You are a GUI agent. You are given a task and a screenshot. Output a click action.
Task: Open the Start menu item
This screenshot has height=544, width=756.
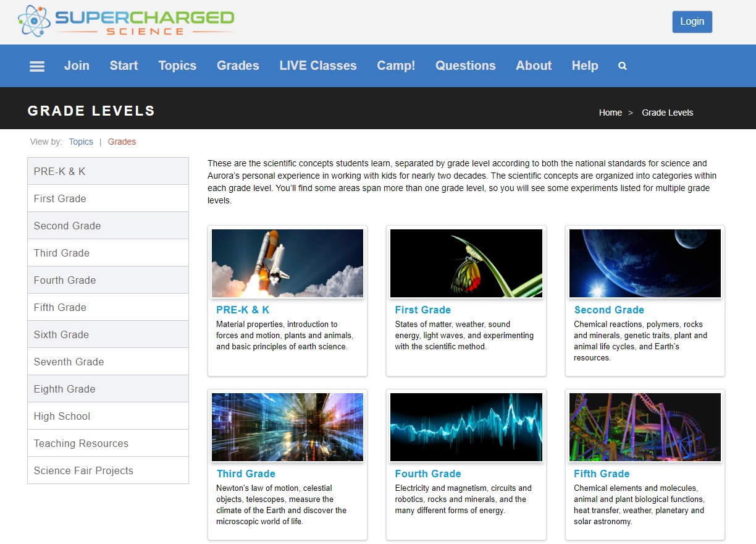tap(124, 66)
